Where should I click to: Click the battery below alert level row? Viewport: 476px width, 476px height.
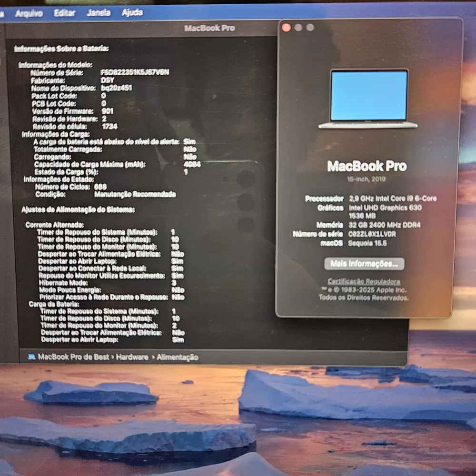[x=114, y=142]
